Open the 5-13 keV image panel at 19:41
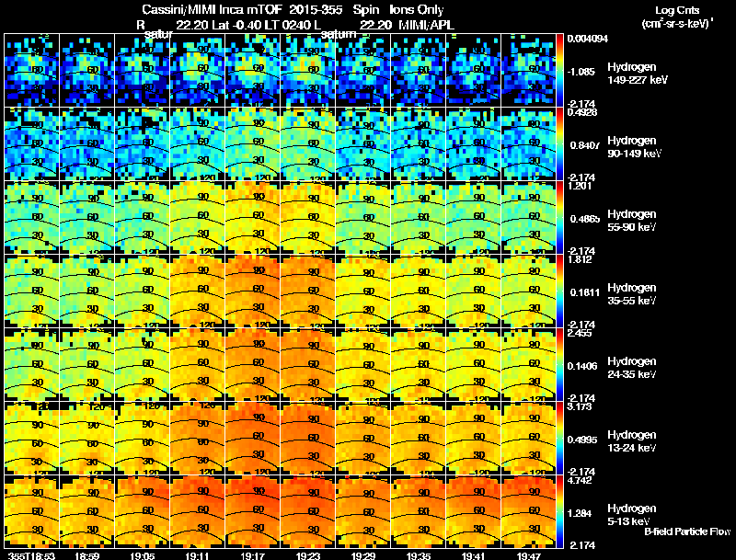The image size is (736, 560). pos(473,512)
